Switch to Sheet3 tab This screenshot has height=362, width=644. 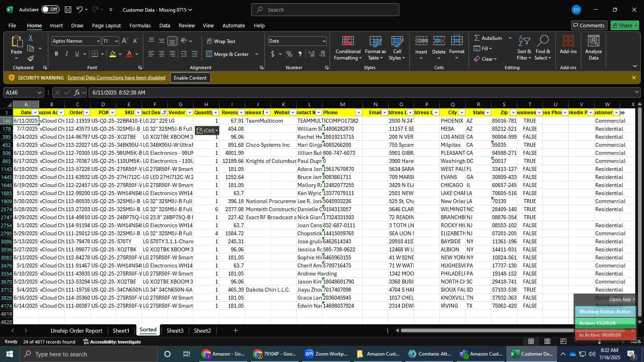point(175,331)
